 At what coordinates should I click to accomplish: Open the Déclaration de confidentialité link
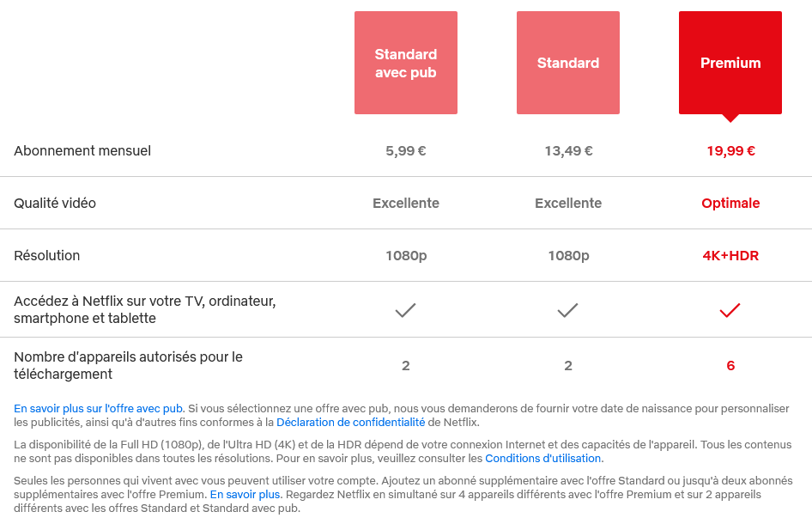point(350,423)
